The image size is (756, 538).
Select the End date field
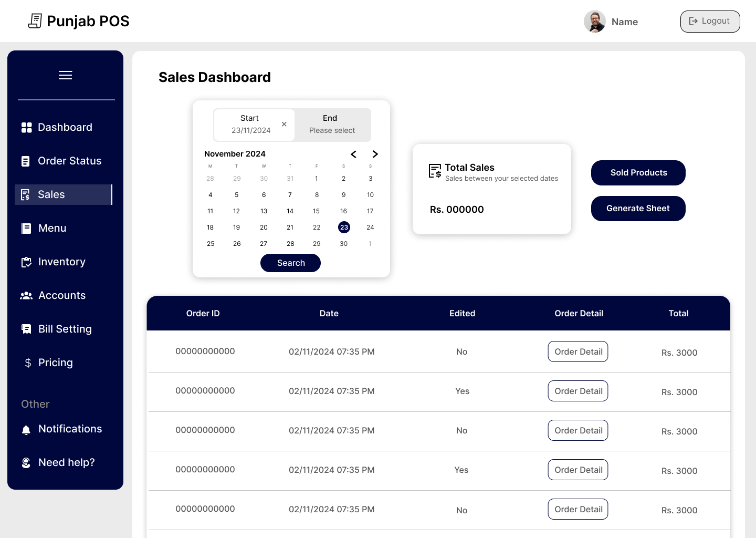pyautogui.click(x=332, y=125)
